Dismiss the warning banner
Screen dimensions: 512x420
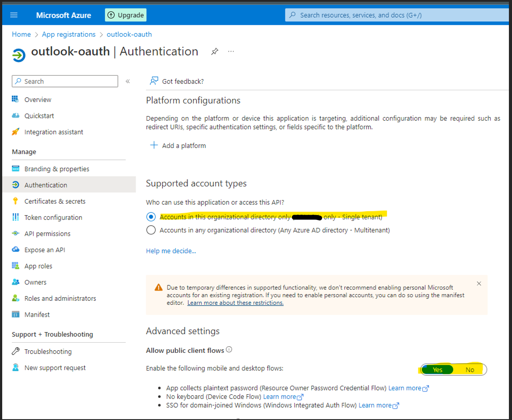coord(479,284)
